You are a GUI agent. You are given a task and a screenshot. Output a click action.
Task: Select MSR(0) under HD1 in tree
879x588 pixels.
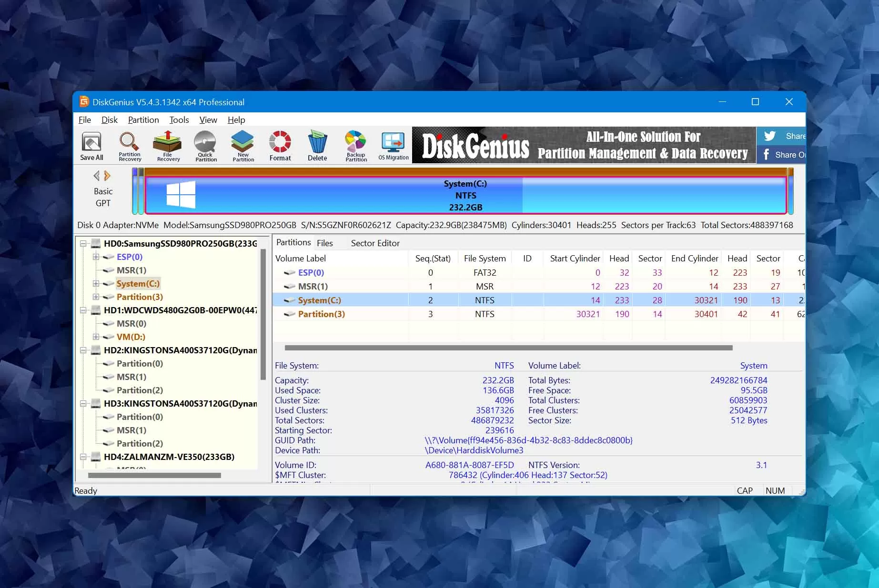click(x=131, y=324)
